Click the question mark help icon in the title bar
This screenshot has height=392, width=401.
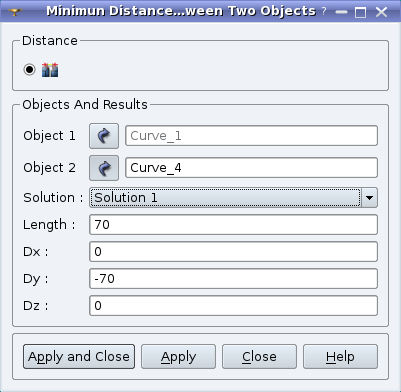point(324,12)
